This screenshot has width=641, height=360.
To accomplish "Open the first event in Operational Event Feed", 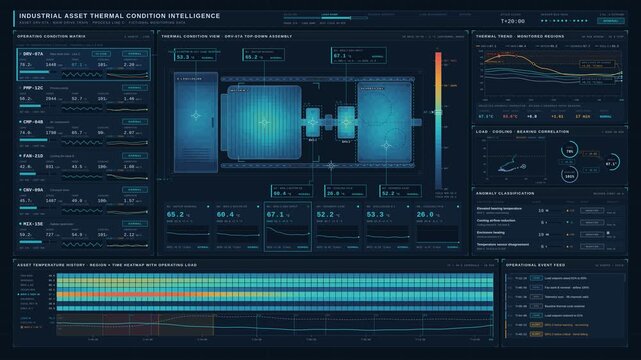I will 565,278.
